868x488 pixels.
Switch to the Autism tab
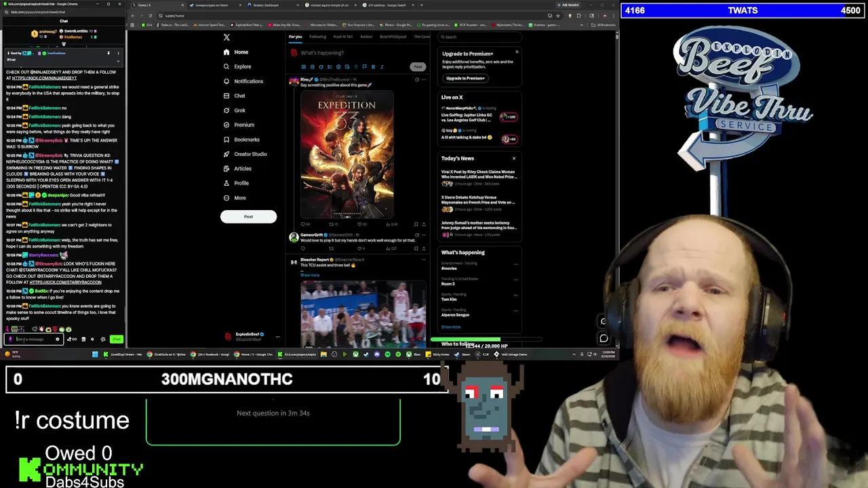click(x=366, y=37)
